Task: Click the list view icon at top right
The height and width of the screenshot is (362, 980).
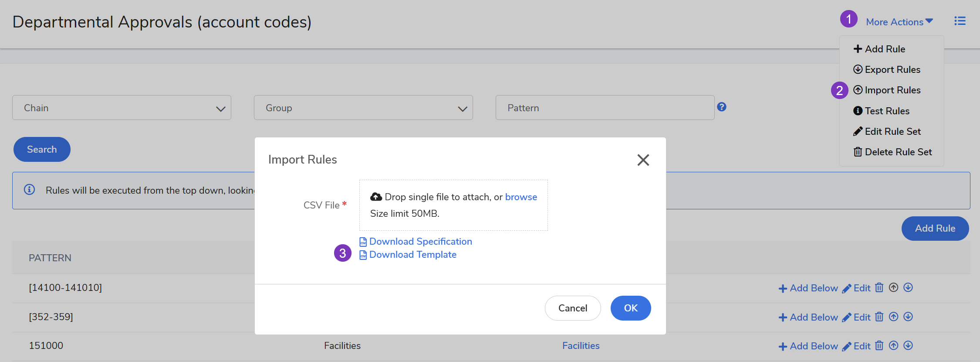Action: tap(960, 21)
